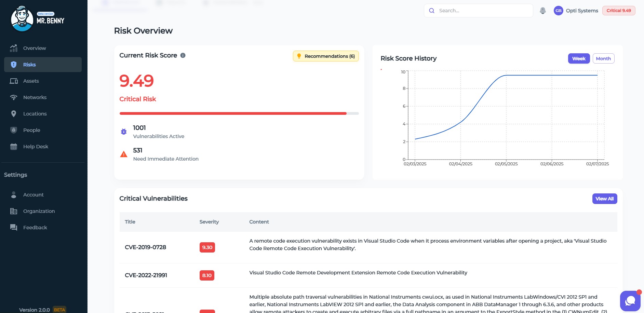The height and width of the screenshot is (313, 644).
Task: Open the Help Desk page
Action: (x=36, y=147)
